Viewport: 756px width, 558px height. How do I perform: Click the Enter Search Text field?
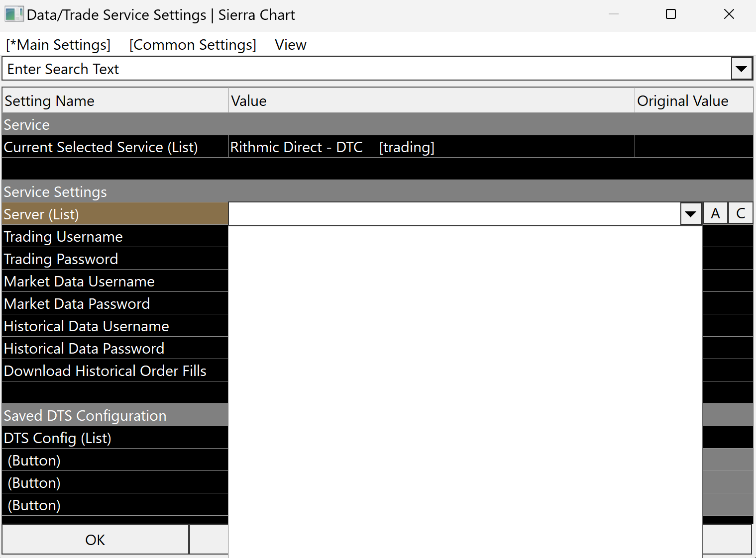tap(367, 69)
